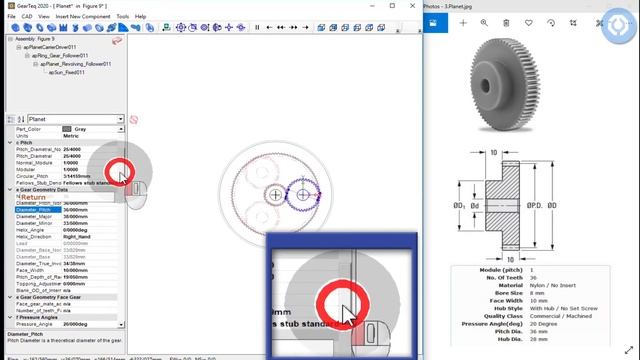This screenshot has width=640, height=360.
Task: Click the double left arrow animation button
Action: 281,28
